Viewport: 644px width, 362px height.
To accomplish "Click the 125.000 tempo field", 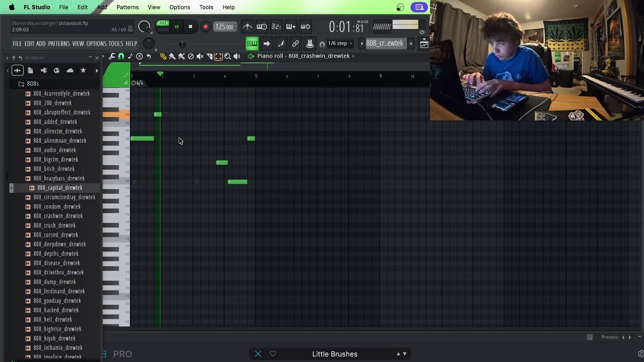I will 224,27.
